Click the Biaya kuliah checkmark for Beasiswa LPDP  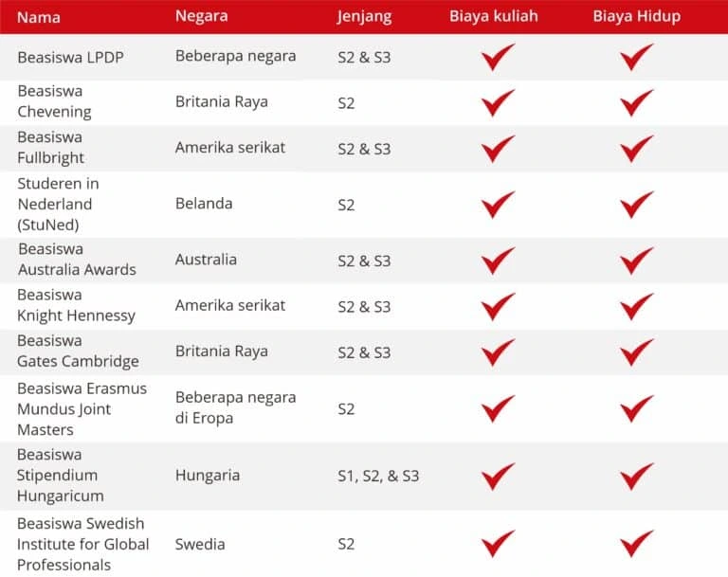pos(498,57)
